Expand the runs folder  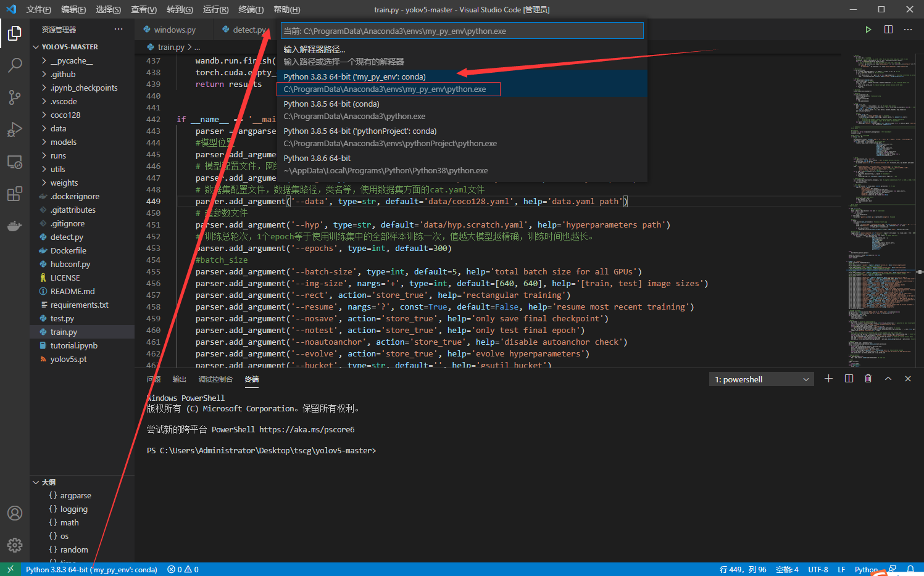coord(82,155)
